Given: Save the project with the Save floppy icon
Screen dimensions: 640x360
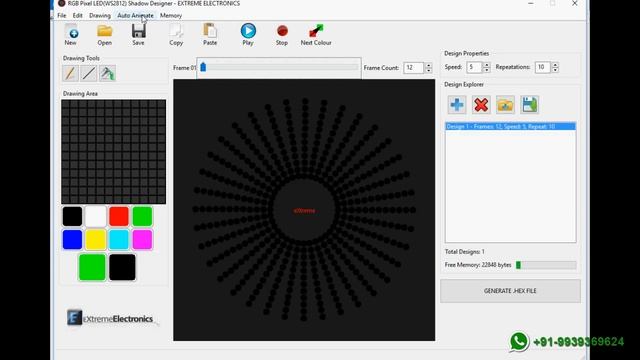Looking at the screenshot, I should point(138,34).
